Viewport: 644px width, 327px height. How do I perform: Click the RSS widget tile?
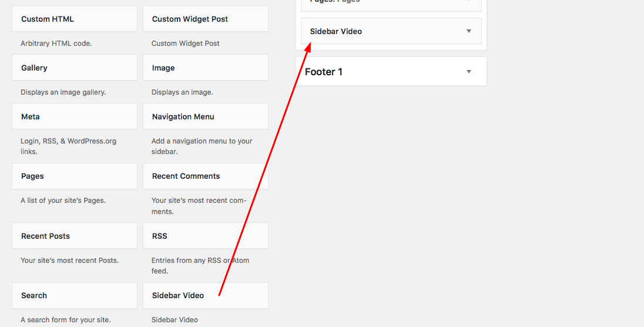click(x=160, y=236)
